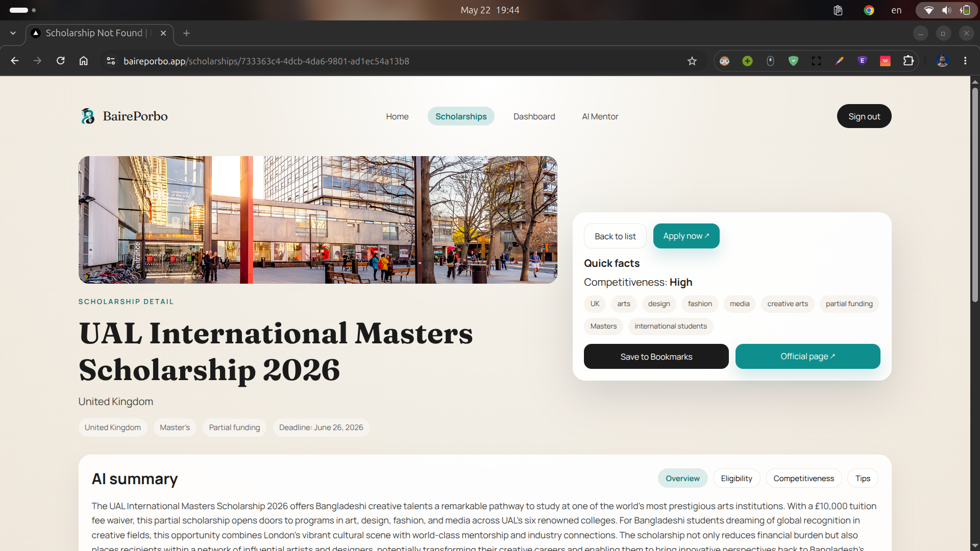Open the Extensions puzzle icon
Viewport: 980px width, 551px height.
(908, 61)
